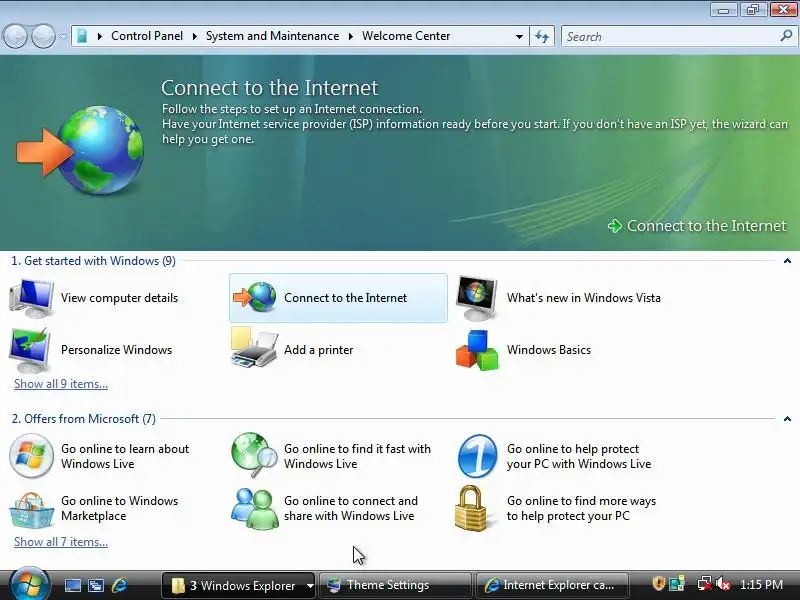Click the Control Panel icon in address bar
The image size is (800, 600).
(x=82, y=36)
